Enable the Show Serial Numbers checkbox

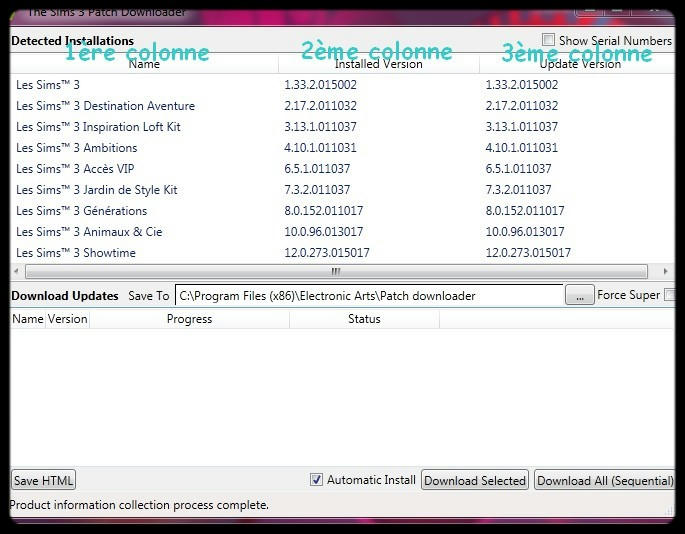point(548,40)
